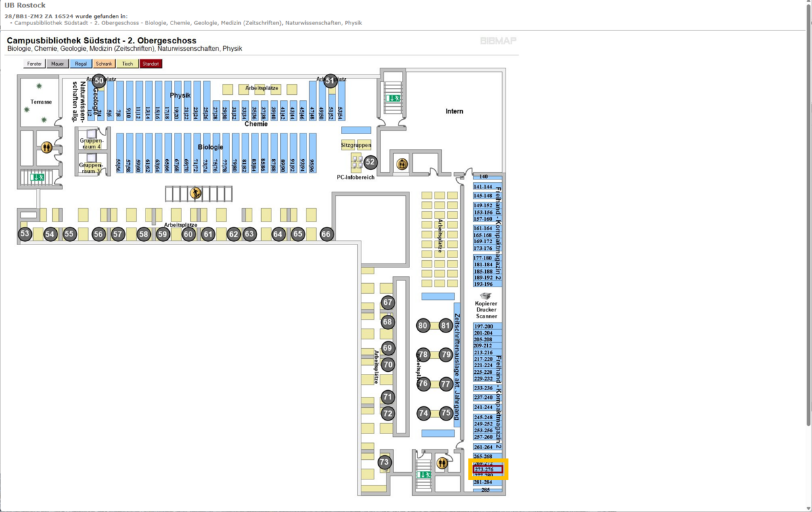Click the highlighted shelf 273-276
Screen dimensions: 812x512
(488, 469)
